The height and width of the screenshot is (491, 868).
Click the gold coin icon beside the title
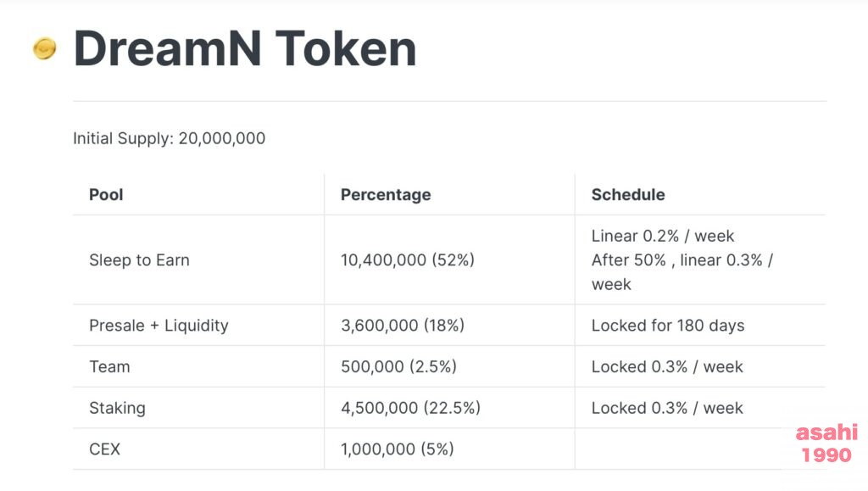click(44, 48)
